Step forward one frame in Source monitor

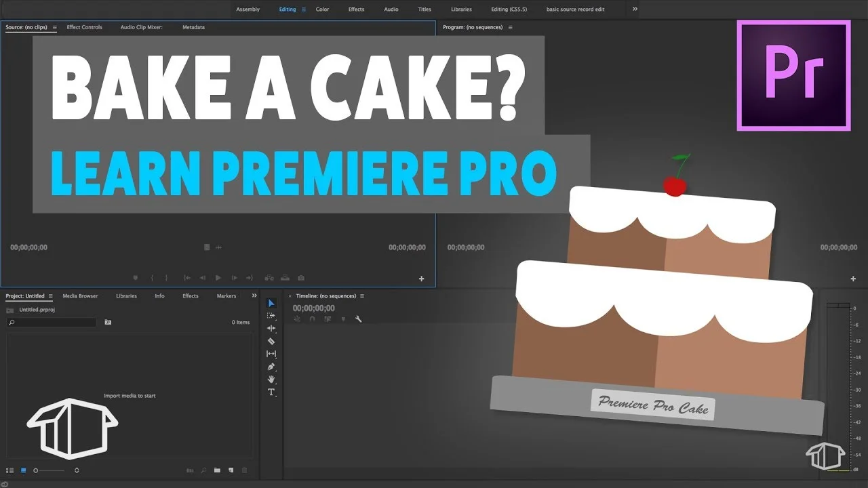coord(235,278)
